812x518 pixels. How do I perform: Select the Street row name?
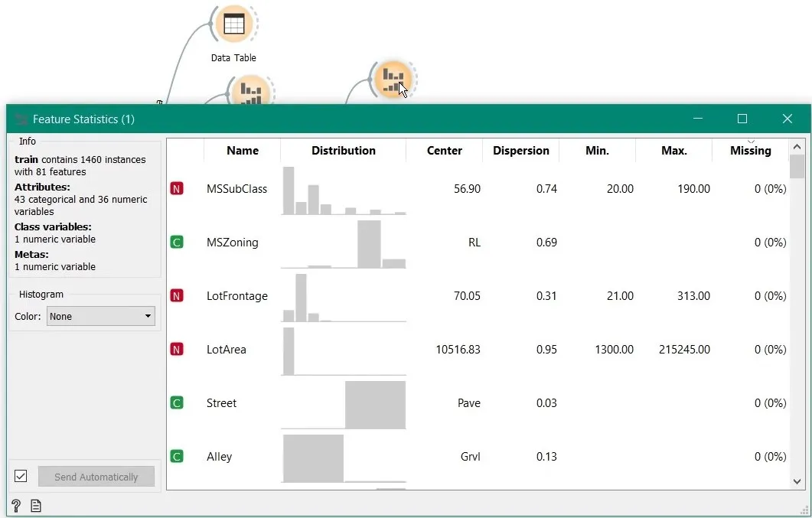222,403
